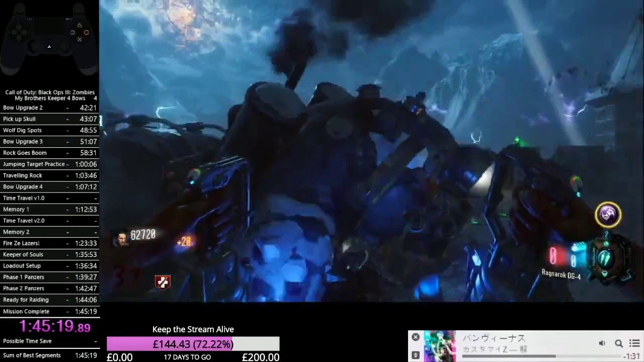Show the music player playlist list icon
644x362 pixels.
pos(634,343)
